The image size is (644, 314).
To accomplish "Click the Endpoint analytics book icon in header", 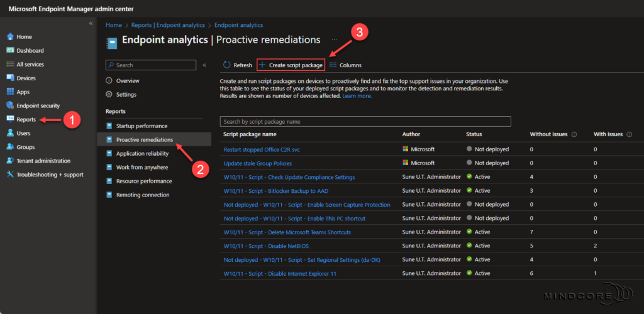I will pos(111,43).
